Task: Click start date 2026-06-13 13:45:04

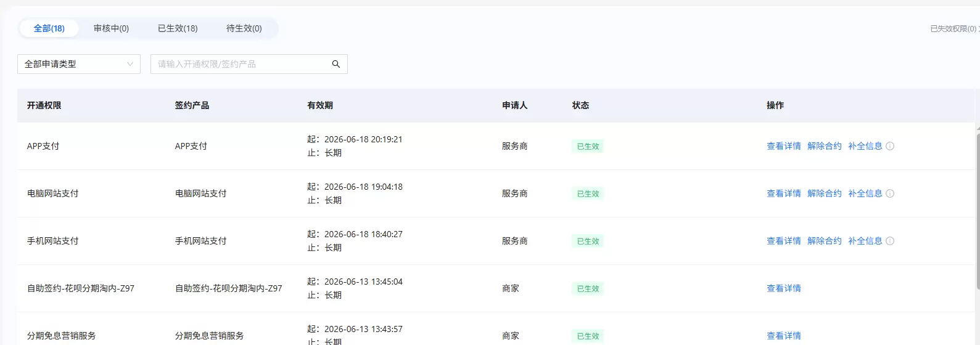Action: pos(363,282)
